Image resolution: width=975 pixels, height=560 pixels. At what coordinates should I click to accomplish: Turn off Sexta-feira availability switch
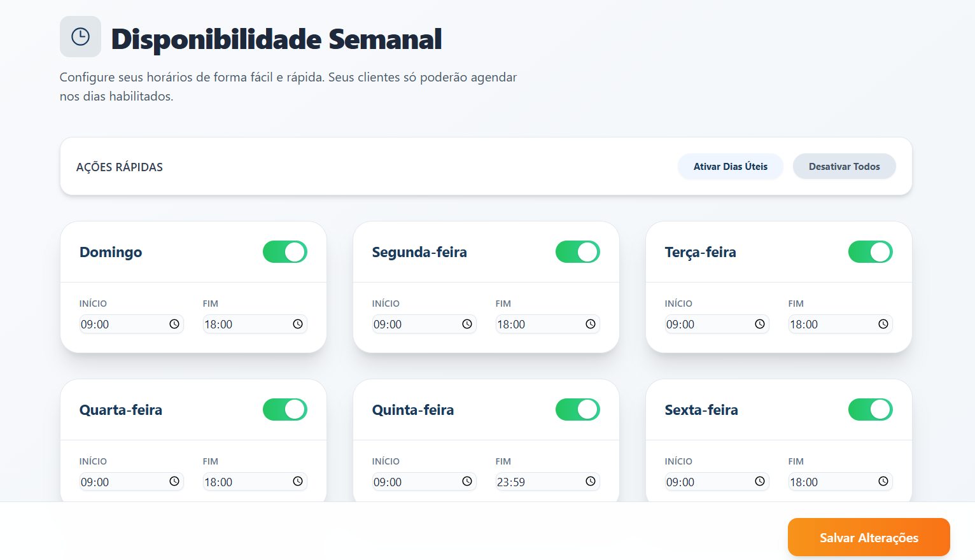pos(871,410)
